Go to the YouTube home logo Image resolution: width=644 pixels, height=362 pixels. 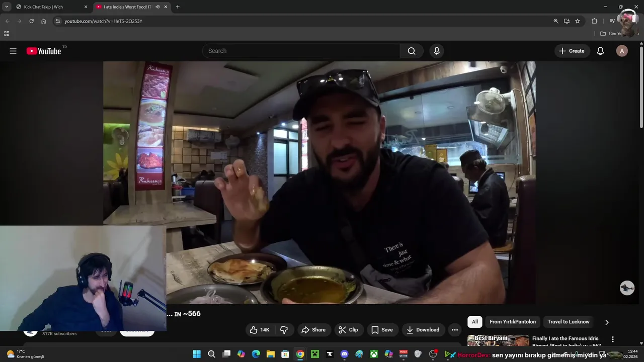click(x=44, y=51)
